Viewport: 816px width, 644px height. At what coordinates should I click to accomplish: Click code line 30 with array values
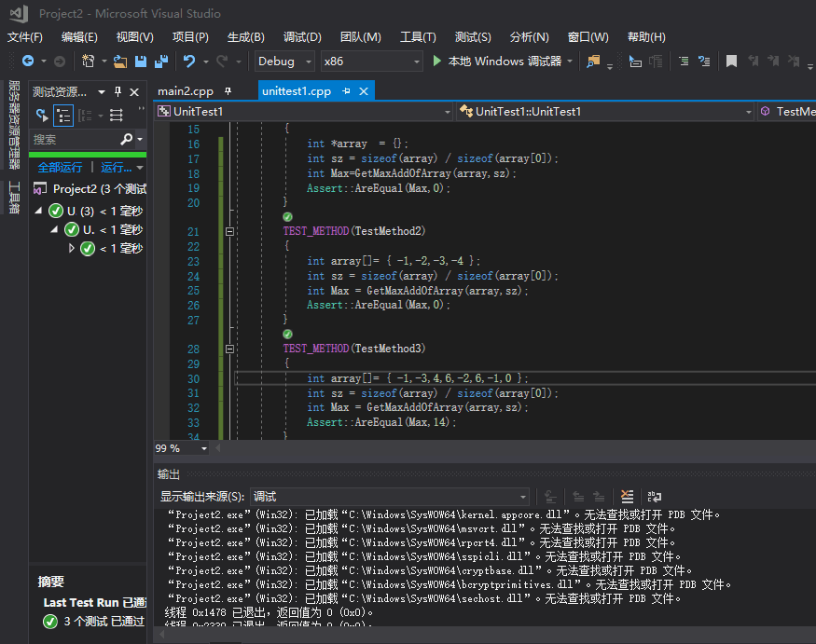pos(418,378)
